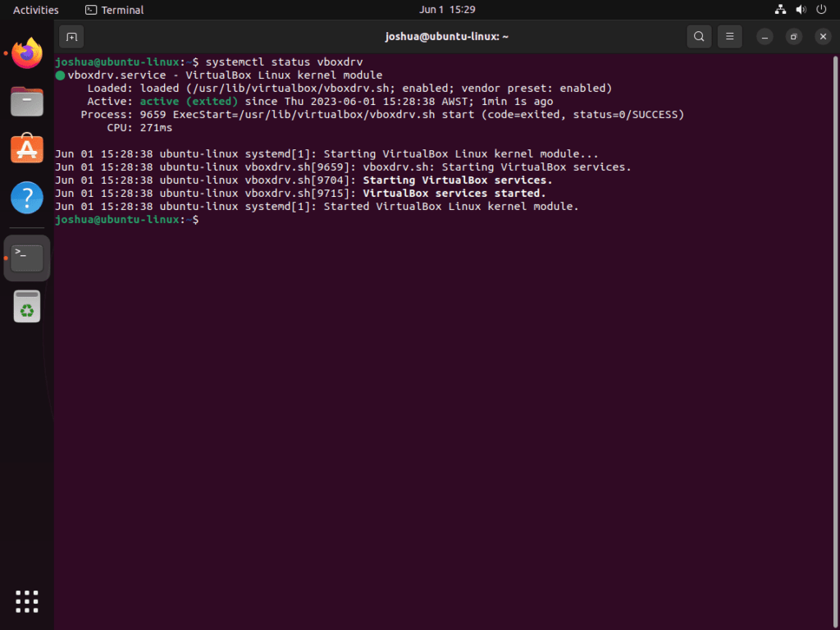Show the Applications grid
The height and width of the screenshot is (630, 840).
(x=26, y=601)
